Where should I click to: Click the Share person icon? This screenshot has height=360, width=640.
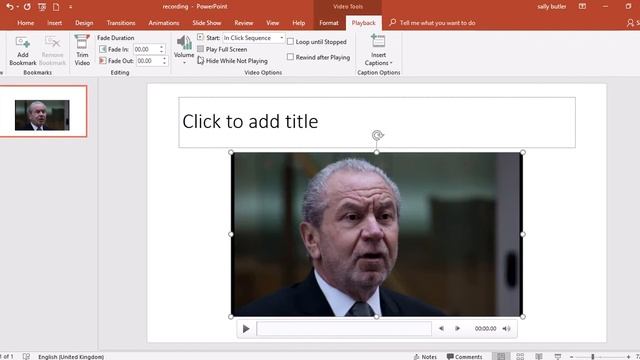click(x=631, y=23)
